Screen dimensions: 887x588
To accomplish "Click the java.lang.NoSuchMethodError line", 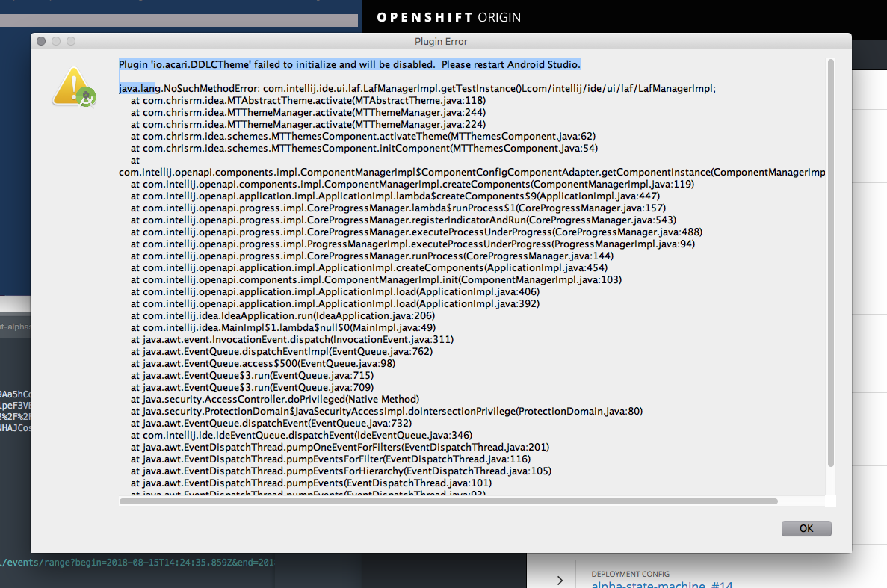I will point(418,88).
